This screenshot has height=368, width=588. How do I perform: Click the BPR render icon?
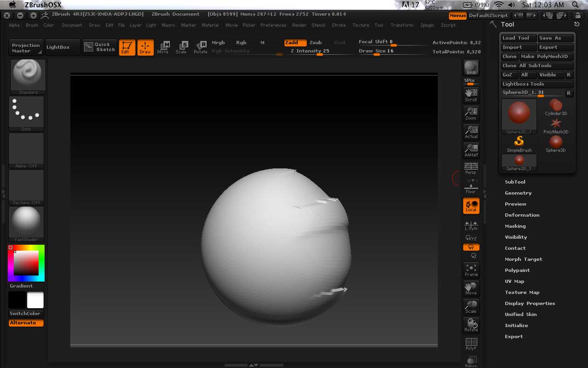point(471,68)
